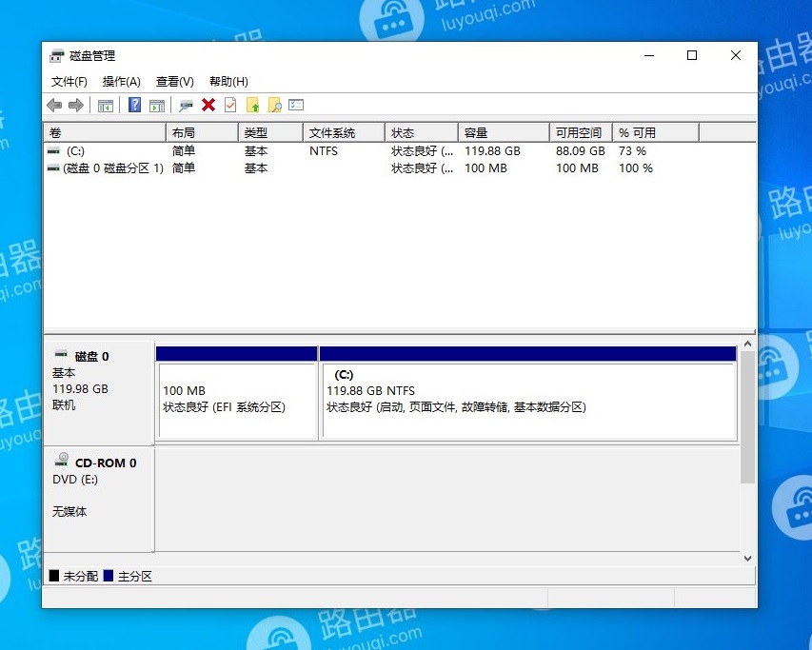Click the red X delete icon
This screenshot has width=812, height=650.
click(208, 105)
